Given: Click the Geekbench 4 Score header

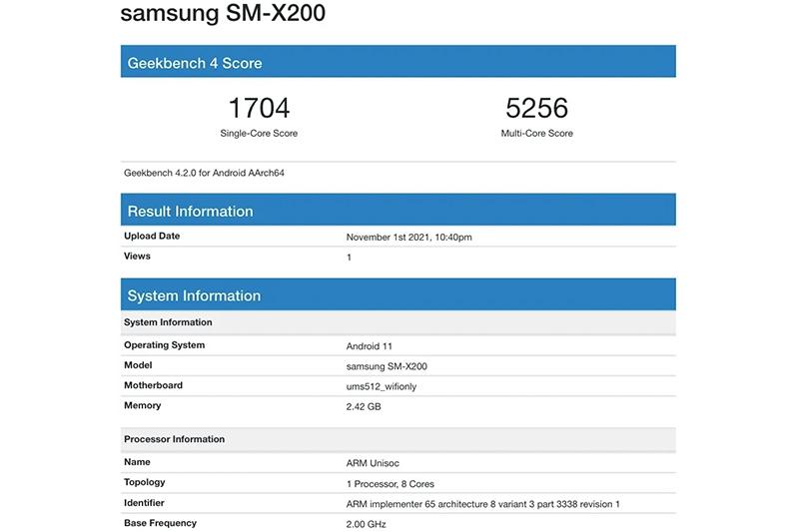Looking at the screenshot, I should (x=195, y=63).
